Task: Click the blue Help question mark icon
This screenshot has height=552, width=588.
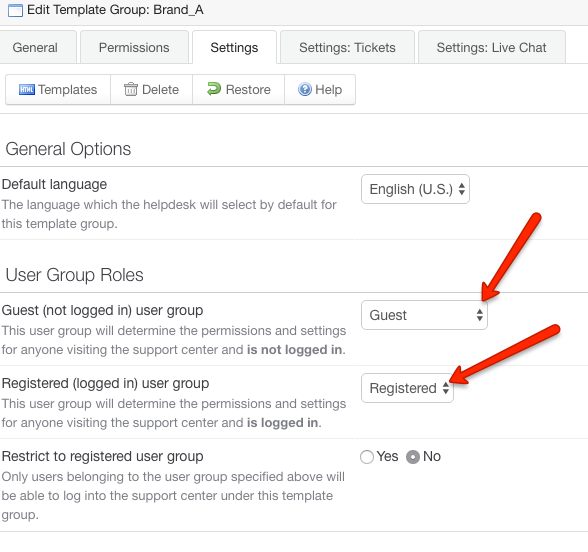Action: click(x=304, y=89)
